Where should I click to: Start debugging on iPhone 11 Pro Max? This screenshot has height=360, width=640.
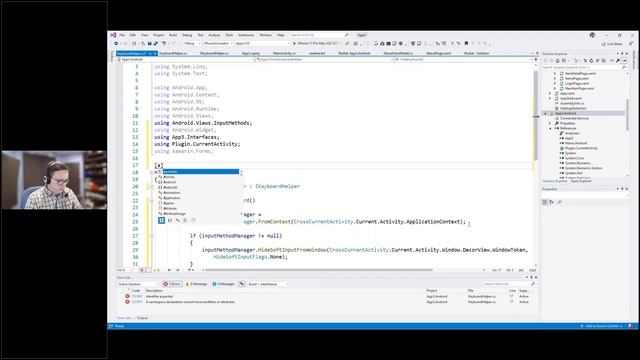coord(316,43)
